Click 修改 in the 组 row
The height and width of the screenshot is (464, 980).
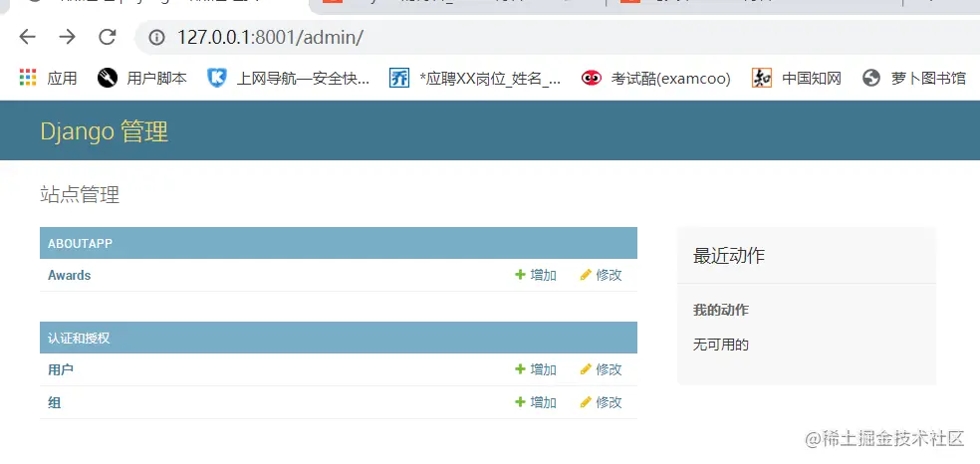click(602, 402)
